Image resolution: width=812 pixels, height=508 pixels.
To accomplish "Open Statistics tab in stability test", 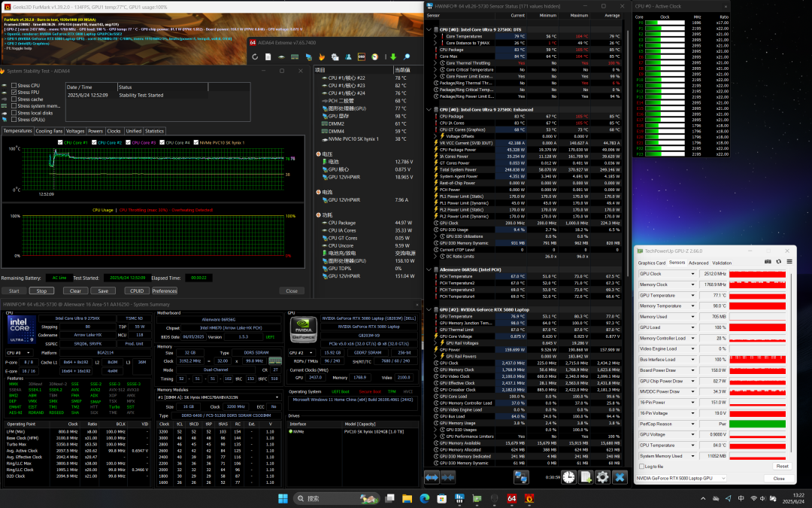I will 154,131.
